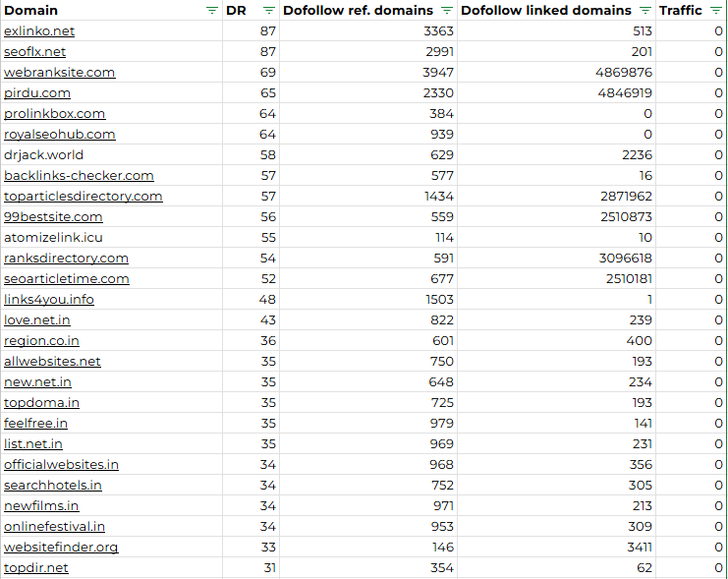Screen dimensions: 728x579
Task: Select cell with value 4869876
Action: click(x=556, y=73)
